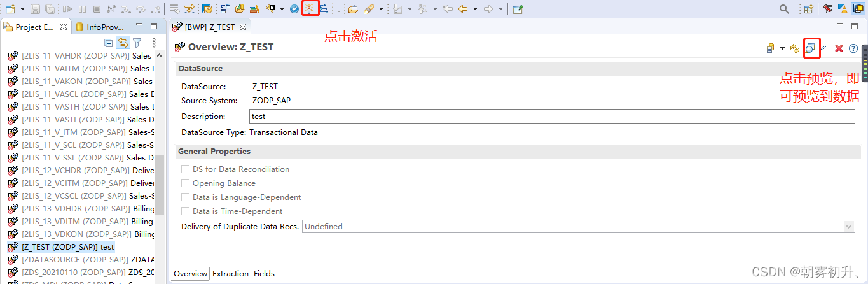Click the Last Edit Location arrow icon
Image resolution: width=868 pixels, height=284 pixels.
pyautogui.click(x=447, y=9)
